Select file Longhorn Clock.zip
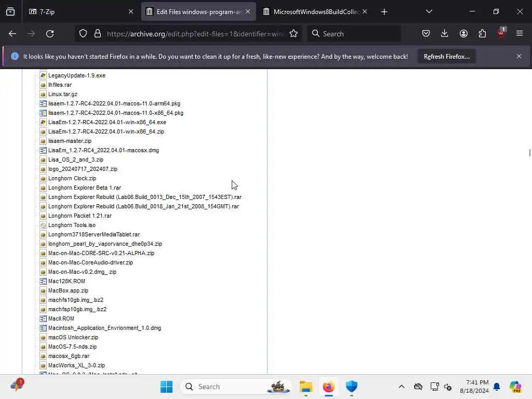Screen dimensions: 532x399 [x=72, y=178]
